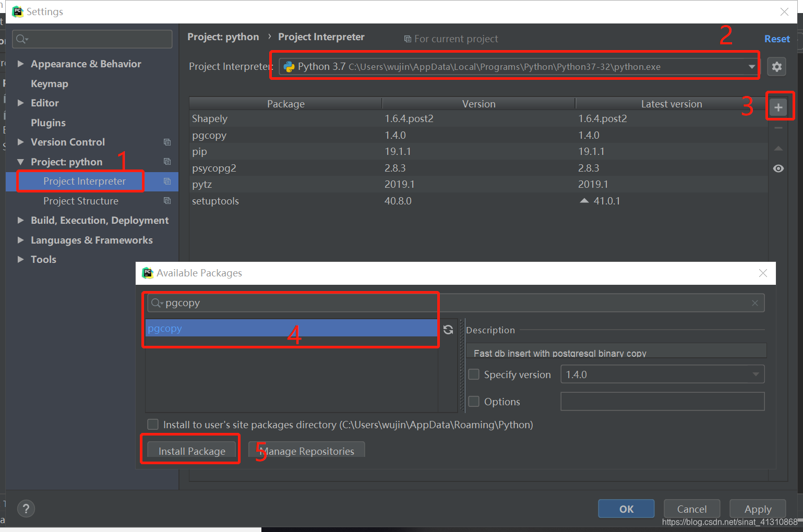The height and width of the screenshot is (532, 803).
Task: Click the search magnifier in Available Packages
Action: coord(157,303)
